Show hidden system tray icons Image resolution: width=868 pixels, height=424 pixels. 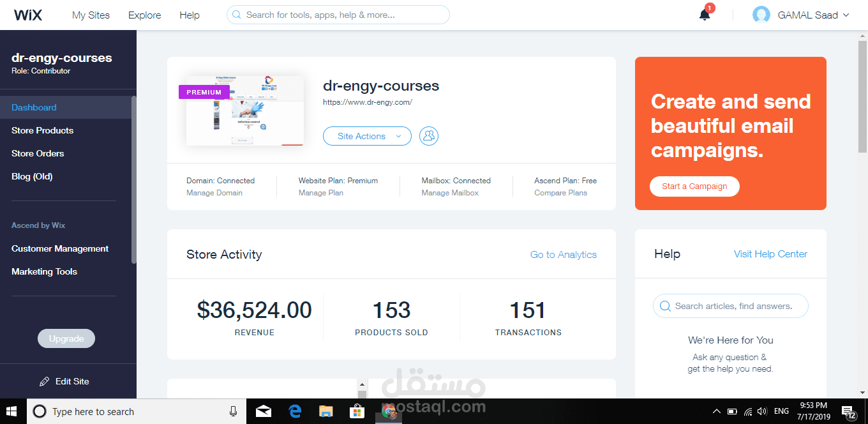coord(717,412)
